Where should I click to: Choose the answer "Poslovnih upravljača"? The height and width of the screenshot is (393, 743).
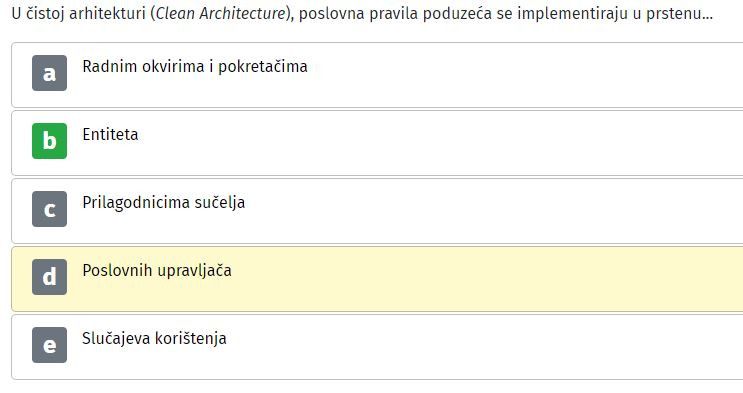click(157, 271)
